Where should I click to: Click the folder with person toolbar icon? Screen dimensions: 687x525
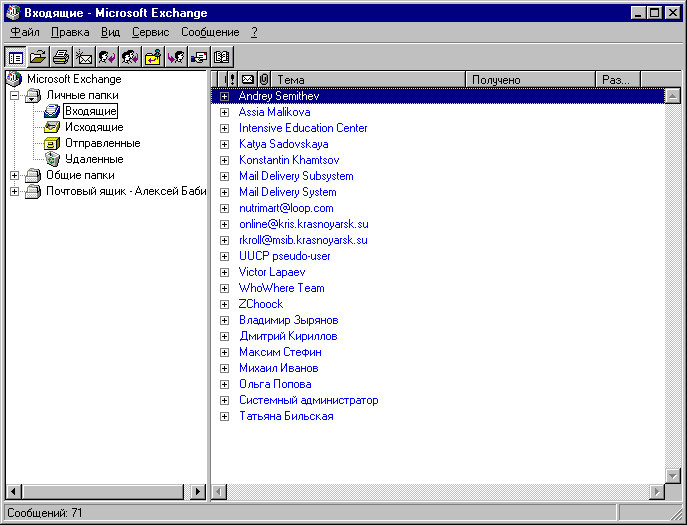pos(153,57)
